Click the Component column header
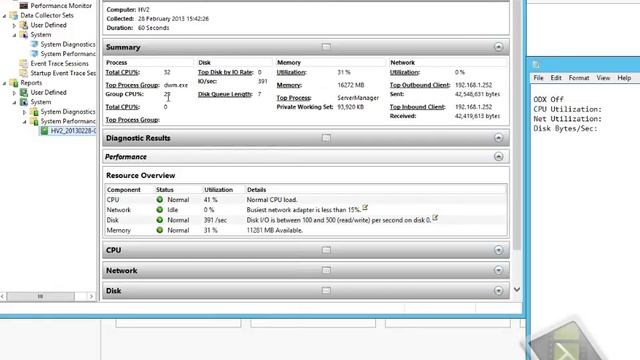The image size is (640, 360). (124, 190)
